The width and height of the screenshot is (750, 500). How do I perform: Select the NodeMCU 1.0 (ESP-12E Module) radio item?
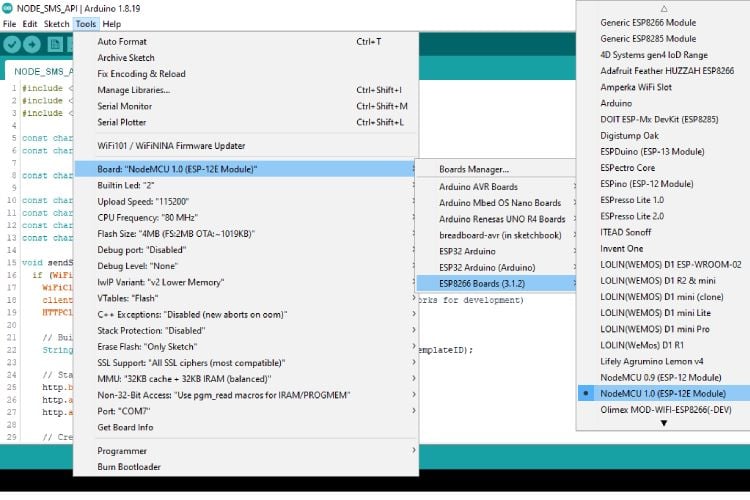pyautogui.click(x=663, y=393)
